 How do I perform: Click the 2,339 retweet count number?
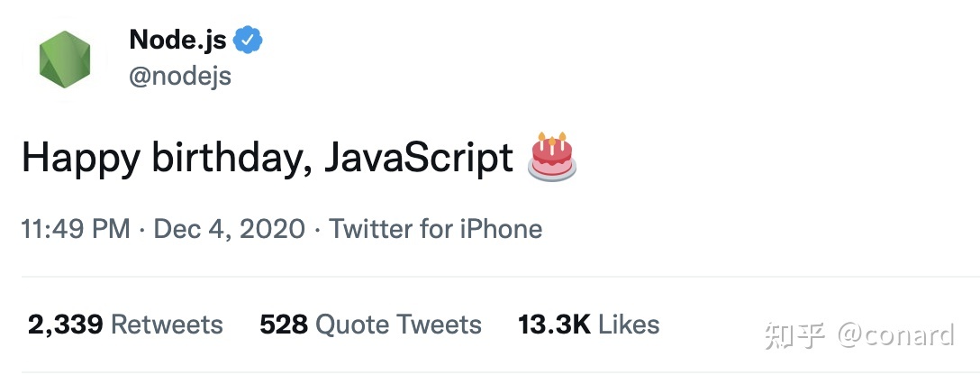(65, 325)
